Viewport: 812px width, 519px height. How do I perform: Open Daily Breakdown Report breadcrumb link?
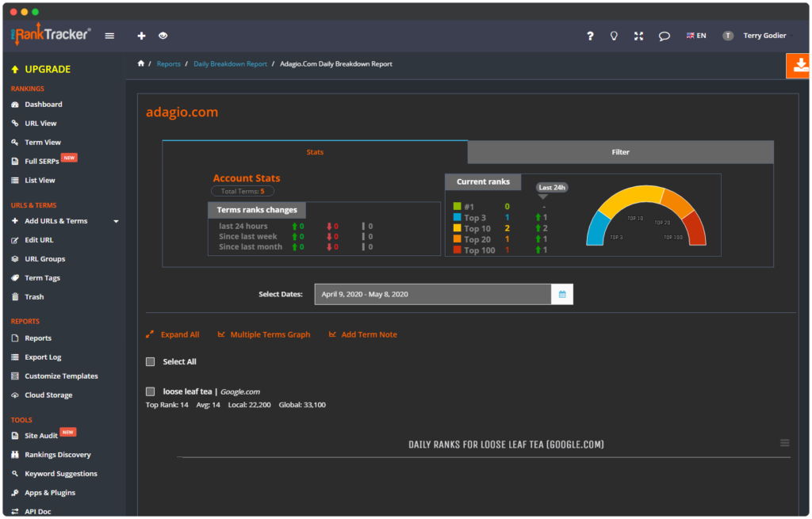(x=231, y=64)
